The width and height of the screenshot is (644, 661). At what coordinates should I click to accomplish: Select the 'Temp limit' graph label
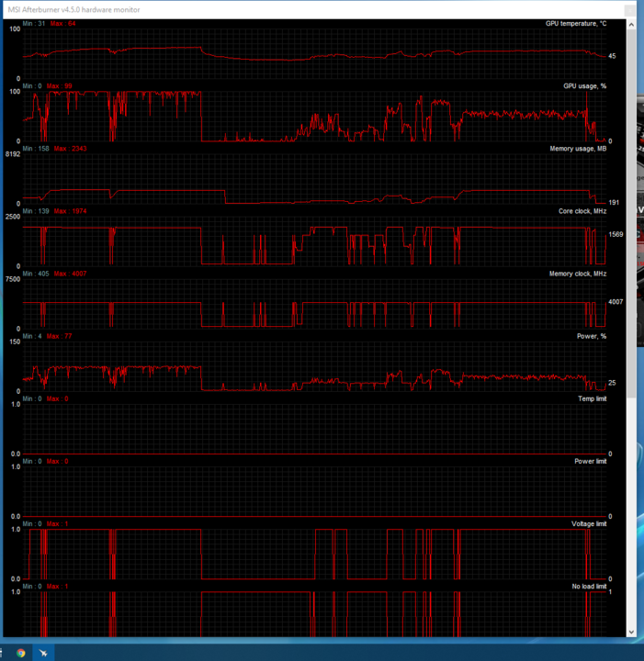point(592,398)
